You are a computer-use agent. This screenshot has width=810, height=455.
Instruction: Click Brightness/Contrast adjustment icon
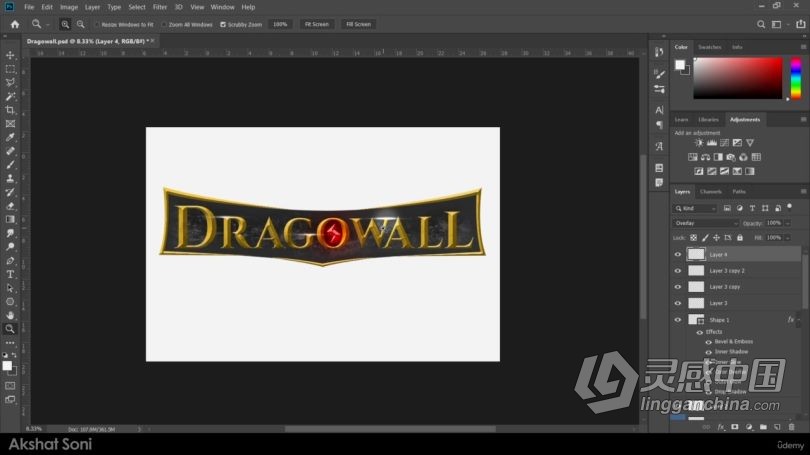[699, 143]
